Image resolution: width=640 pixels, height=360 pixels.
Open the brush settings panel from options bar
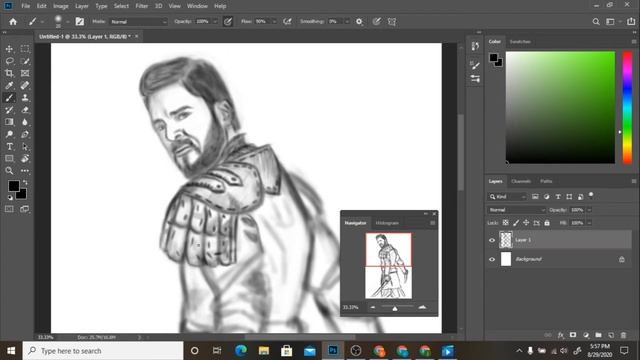(x=80, y=22)
